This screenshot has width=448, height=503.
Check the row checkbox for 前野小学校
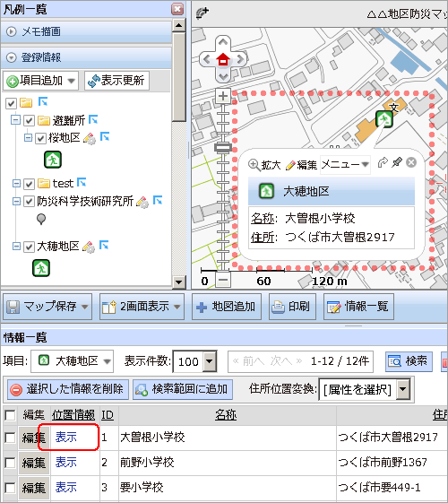click(10, 463)
